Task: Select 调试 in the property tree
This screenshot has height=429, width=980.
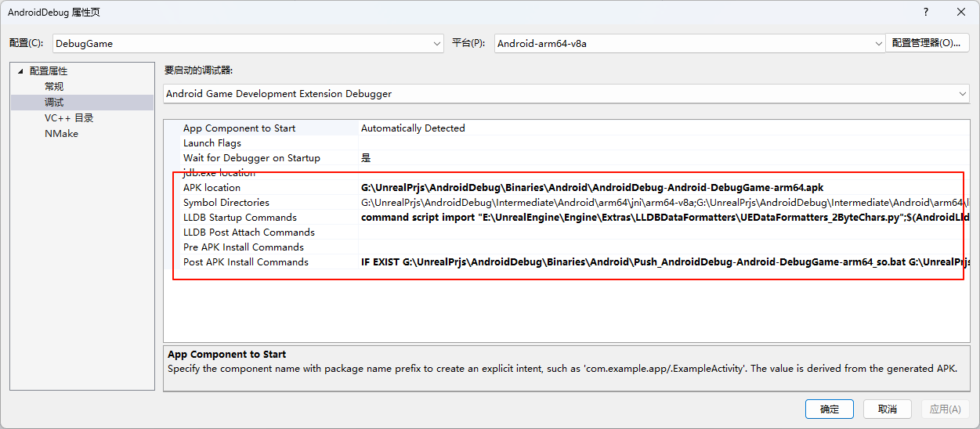Action: (x=54, y=103)
